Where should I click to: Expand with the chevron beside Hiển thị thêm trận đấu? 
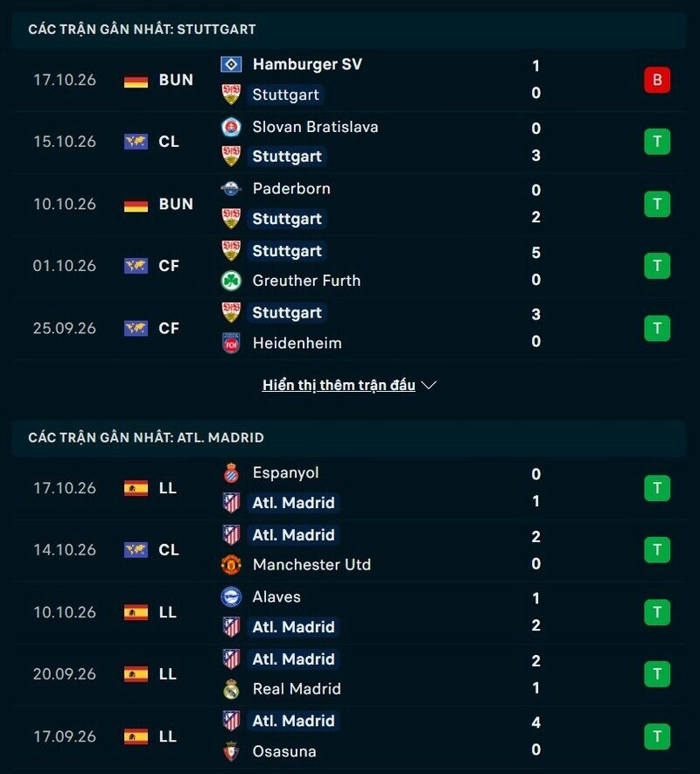coord(429,385)
